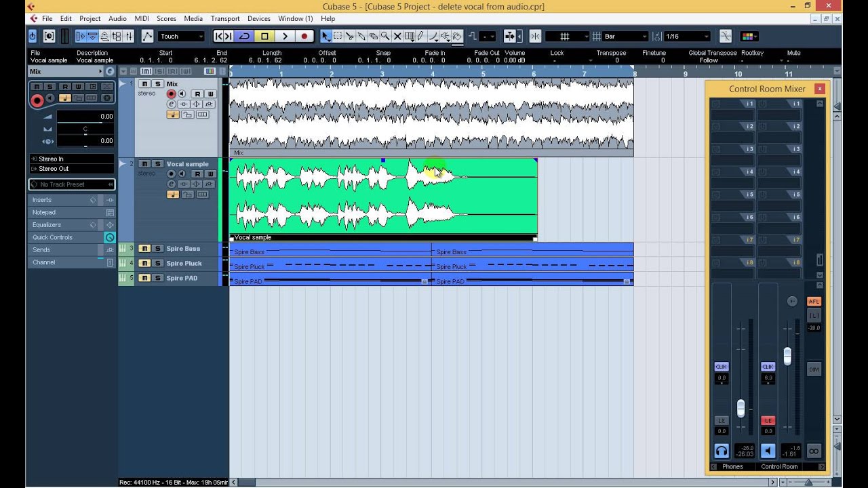Mute the Vocal sample track
Viewport: 868px width, 488px height.
[x=144, y=164]
